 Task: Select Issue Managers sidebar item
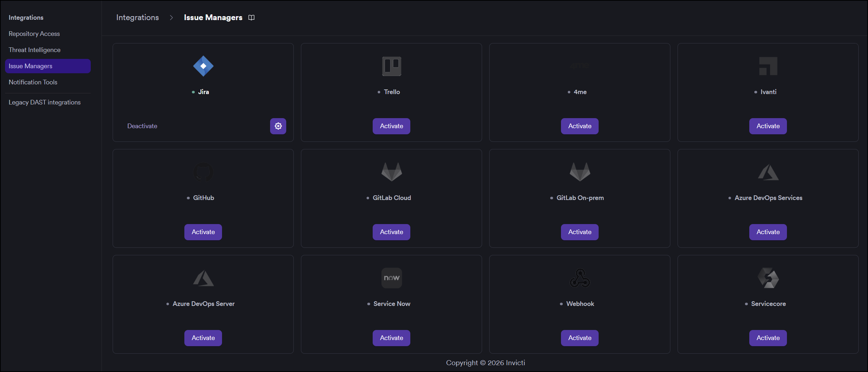pos(48,66)
